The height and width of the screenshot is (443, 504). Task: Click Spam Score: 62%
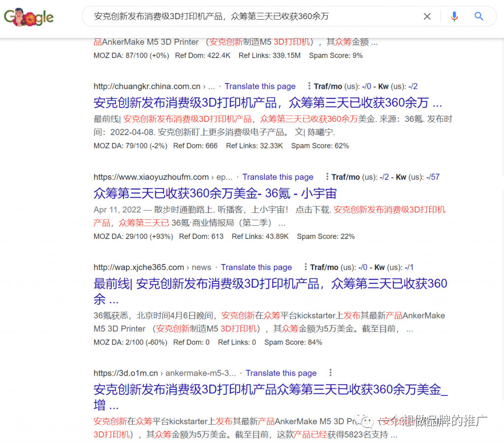click(320, 146)
